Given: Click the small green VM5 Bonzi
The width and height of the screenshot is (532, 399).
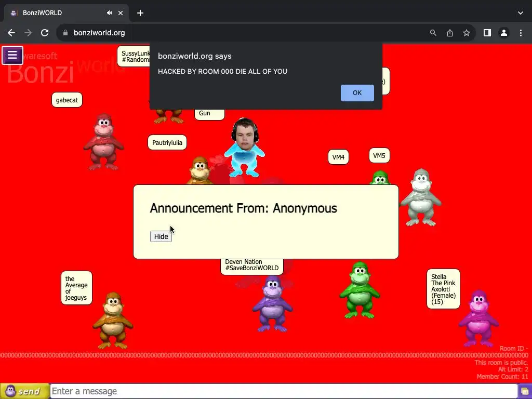Looking at the screenshot, I should coord(380,178).
